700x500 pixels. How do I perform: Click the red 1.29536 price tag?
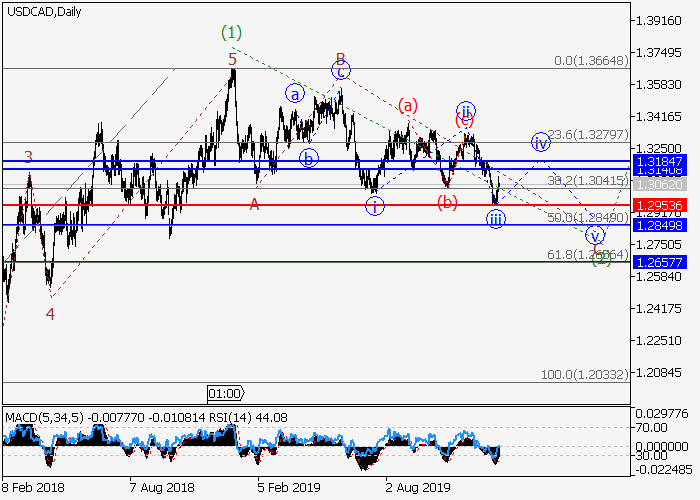(x=659, y=205)
